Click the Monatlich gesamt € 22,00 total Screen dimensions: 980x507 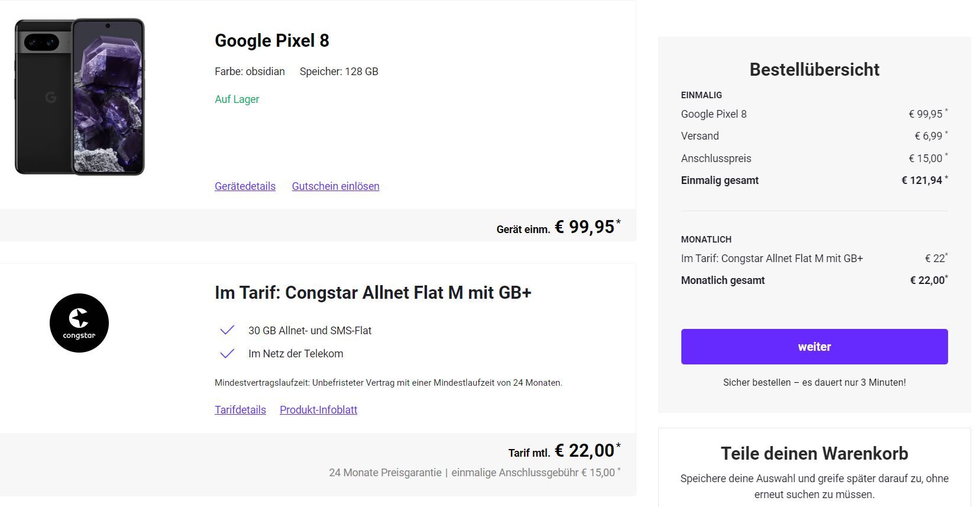[814, 280]
